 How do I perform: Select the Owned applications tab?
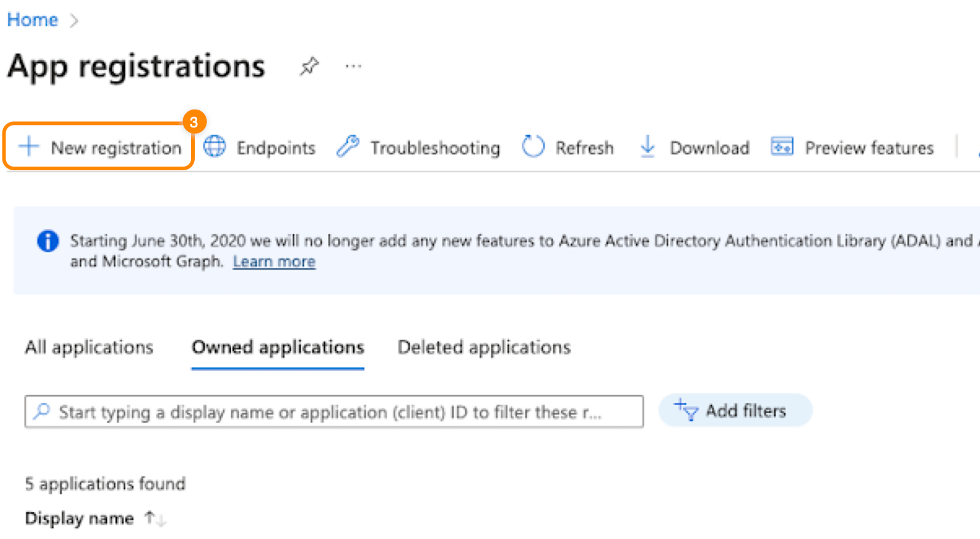278,347
